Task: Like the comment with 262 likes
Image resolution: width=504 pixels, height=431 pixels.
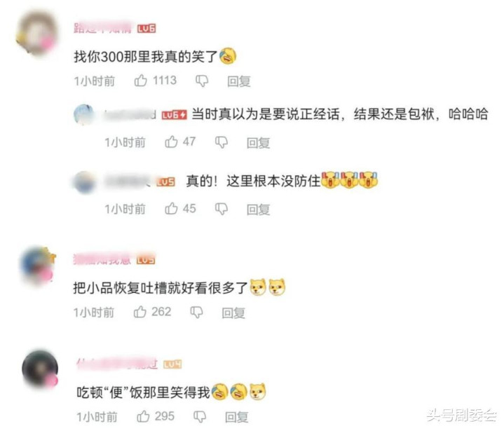Action: pyautogui.click(x=139, y=312)
